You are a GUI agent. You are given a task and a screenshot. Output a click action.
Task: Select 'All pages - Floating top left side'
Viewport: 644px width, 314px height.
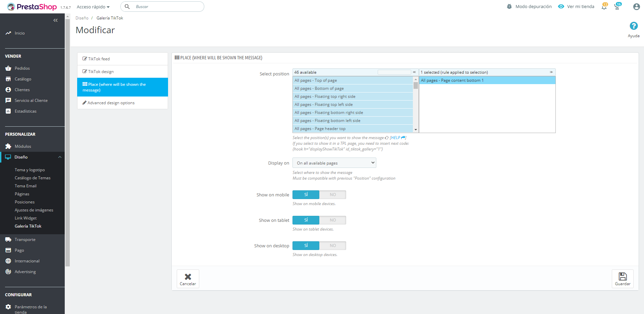tap(353, 105)
